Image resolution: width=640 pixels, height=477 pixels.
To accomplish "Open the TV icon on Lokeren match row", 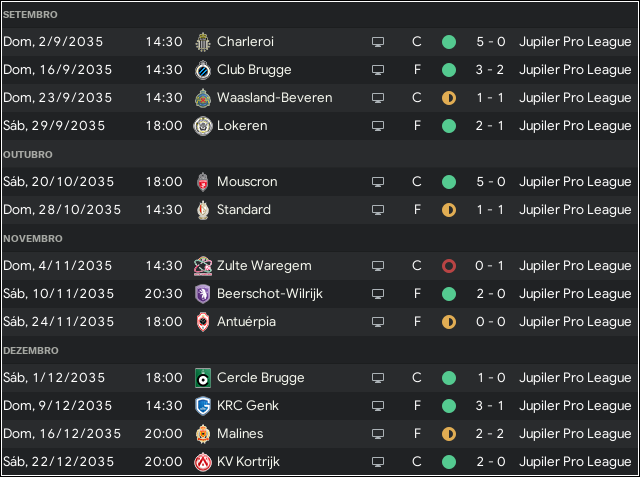I will click(x=378, y=126).
